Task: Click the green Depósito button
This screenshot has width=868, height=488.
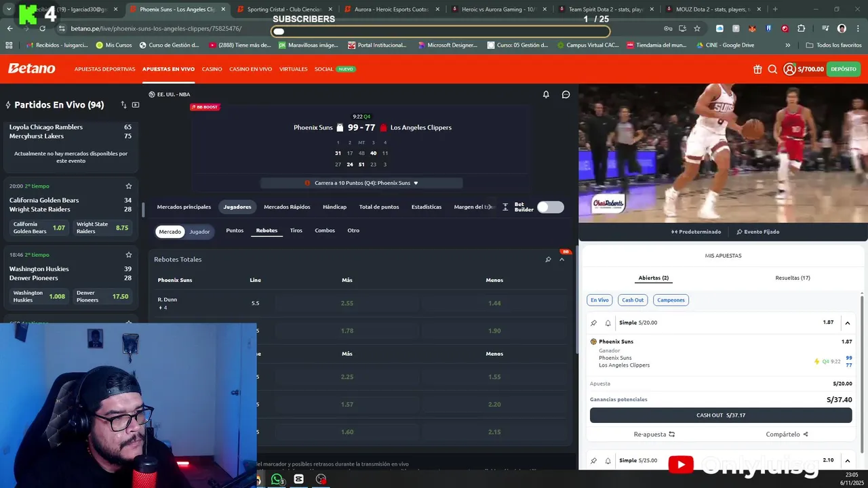Action: (x=843, y=69)
